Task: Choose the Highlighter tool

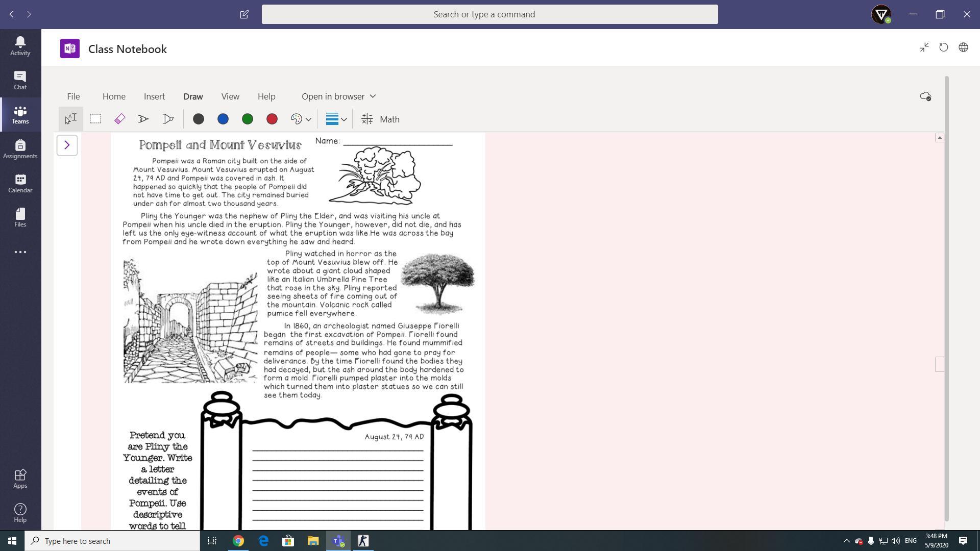Action: (168, 119)
